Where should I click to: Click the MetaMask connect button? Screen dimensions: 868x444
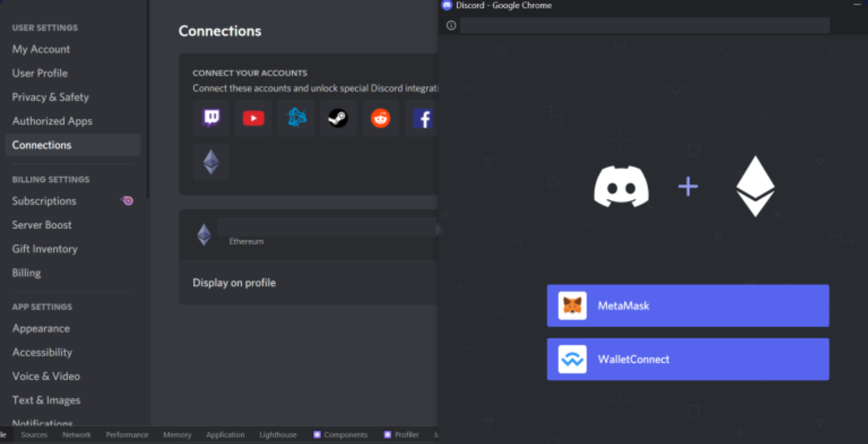tap(687, 306)
